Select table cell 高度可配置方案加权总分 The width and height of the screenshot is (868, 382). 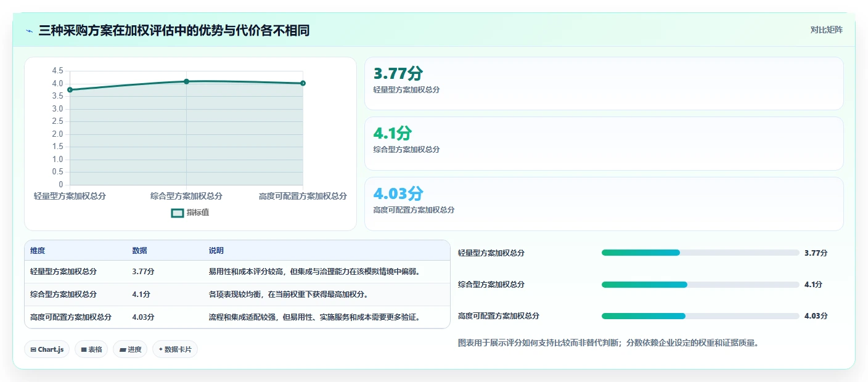point(71,317)
